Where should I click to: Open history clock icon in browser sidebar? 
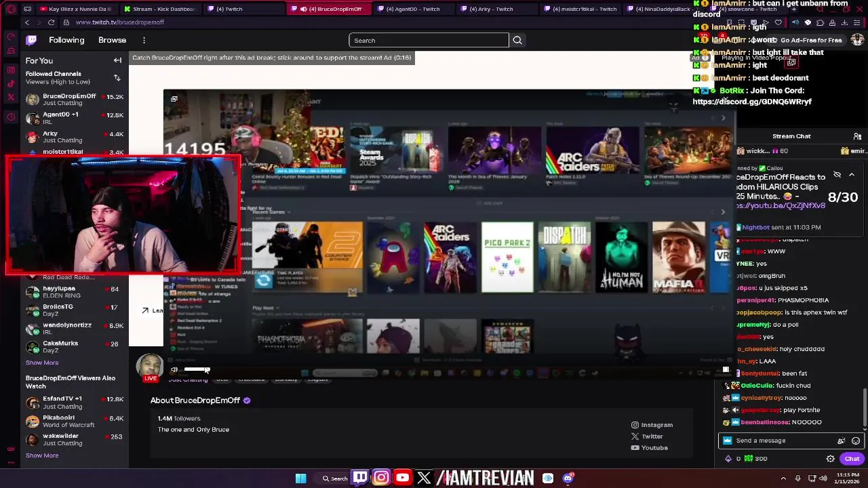tap(11, 117)
